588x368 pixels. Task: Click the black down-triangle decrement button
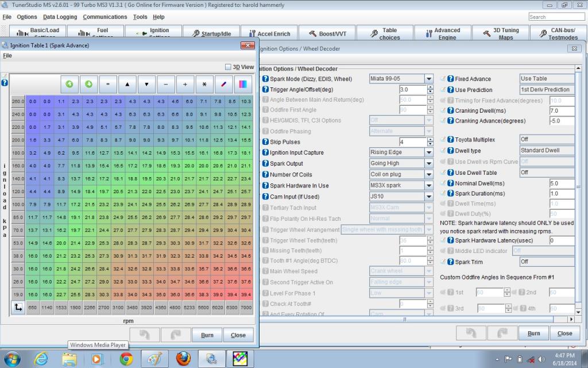point(146,84)
